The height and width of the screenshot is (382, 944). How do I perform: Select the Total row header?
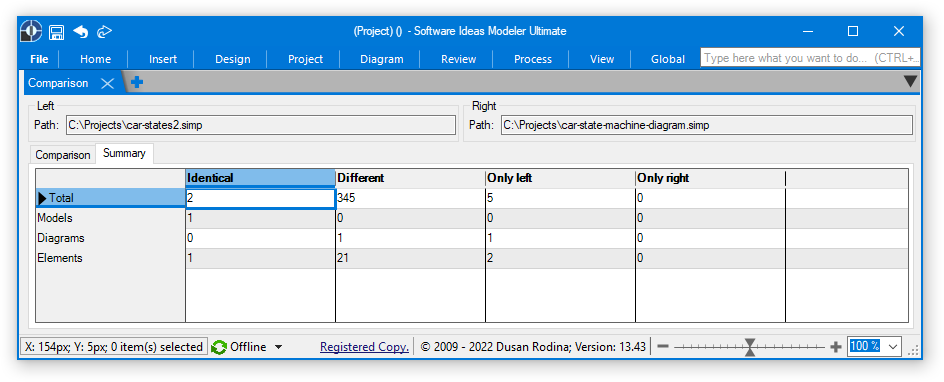click(x=111, y=197)
